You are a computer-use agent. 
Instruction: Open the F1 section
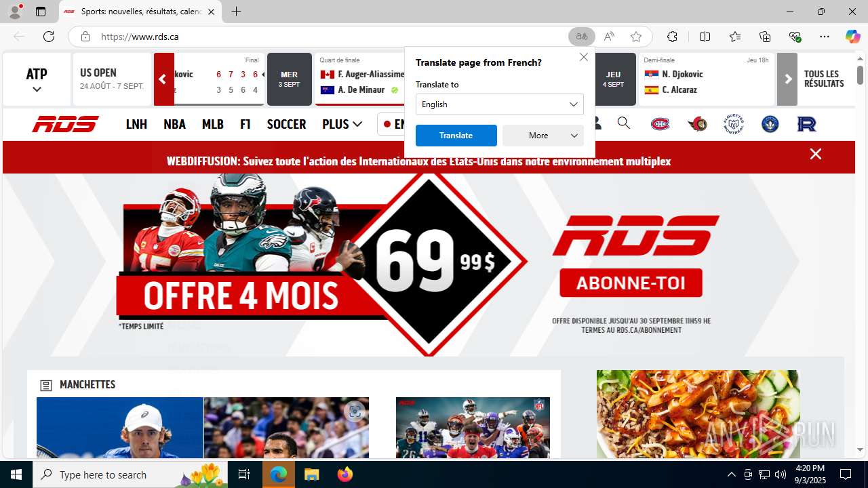click(x=245, y=124)
